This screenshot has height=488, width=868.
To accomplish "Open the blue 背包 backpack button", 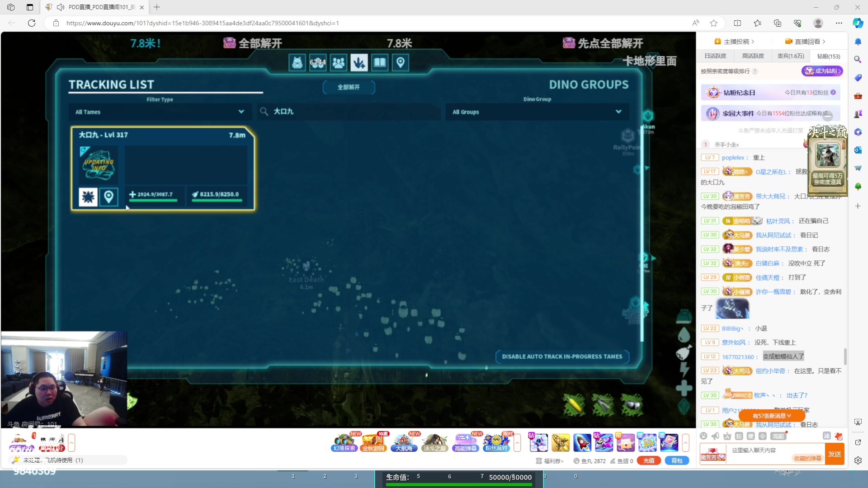I will (x=677, y=461).
